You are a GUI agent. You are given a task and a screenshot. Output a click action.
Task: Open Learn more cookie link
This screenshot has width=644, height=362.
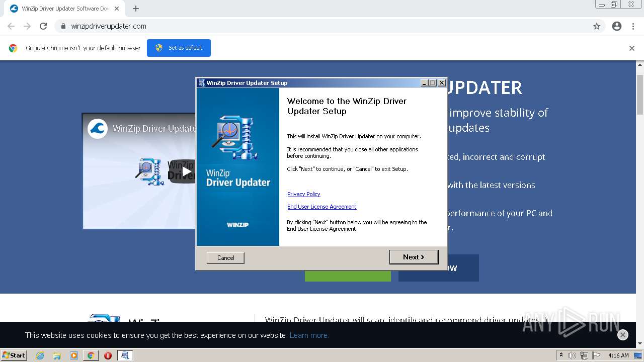point(309,335)
